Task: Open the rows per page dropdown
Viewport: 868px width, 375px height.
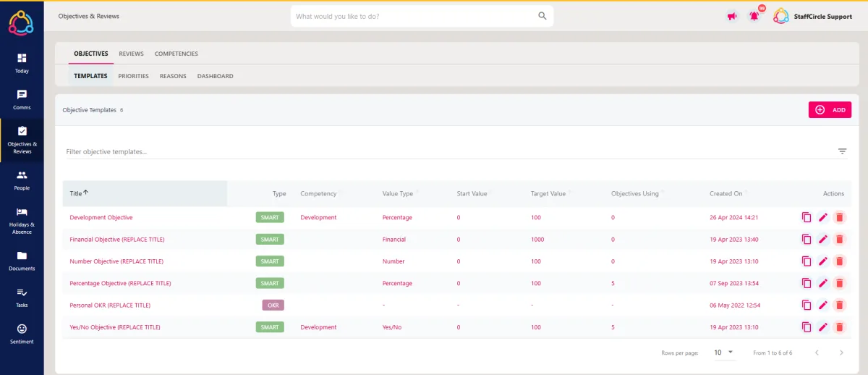Action: tap(723, 353)
